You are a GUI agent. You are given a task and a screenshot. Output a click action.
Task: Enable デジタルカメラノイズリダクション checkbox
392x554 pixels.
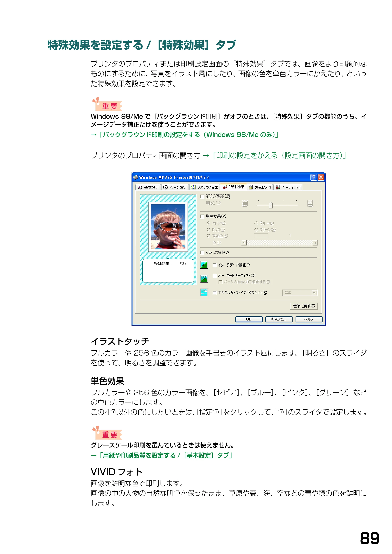click(214, 293)
